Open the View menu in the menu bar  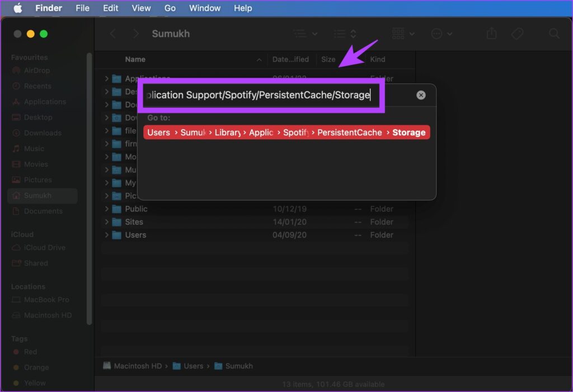click(x=141, y=8)
